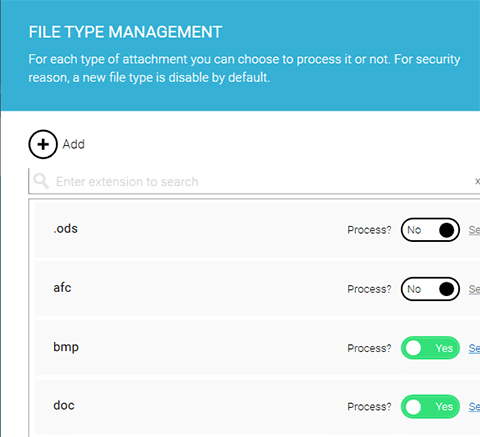Click the FILE TYPE MANAGEMENT heading
The image size is (480, 437).
pos(125,32)
